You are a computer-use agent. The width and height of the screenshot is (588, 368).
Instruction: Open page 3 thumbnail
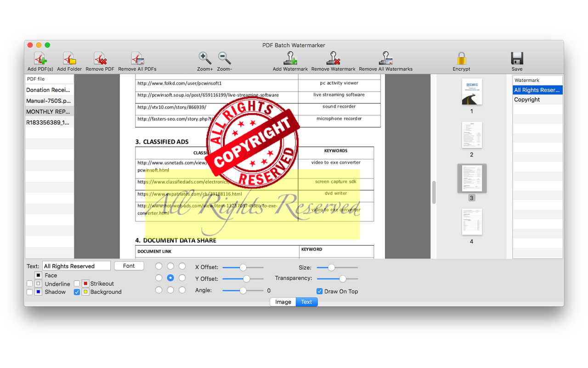pos(472,178)
